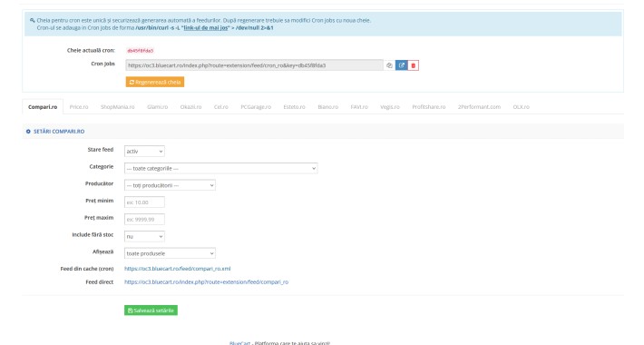
Task: Switch to ShopMania.ro tab
Action: pyautogui.click(x=118, y=107)
